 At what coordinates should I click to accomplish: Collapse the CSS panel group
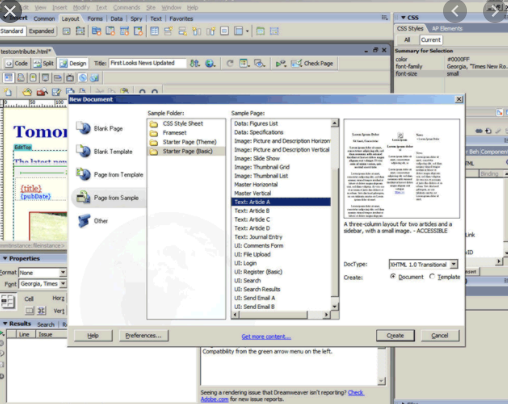coord(403,17)
